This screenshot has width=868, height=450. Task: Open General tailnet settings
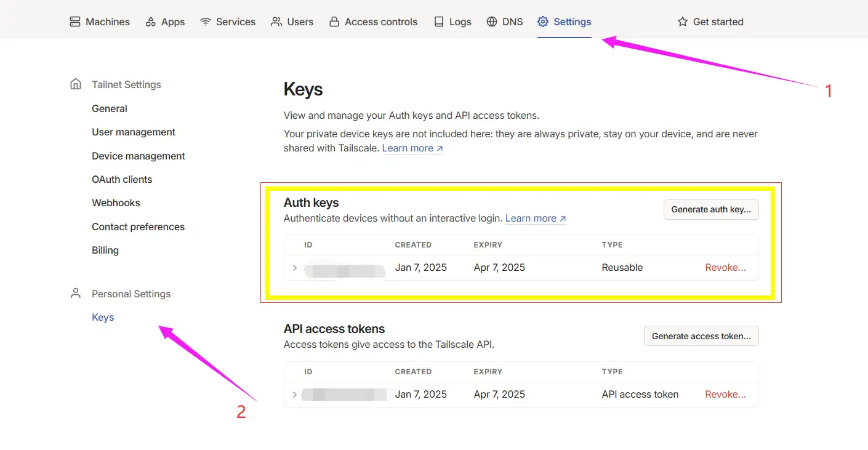pyautogui.click(x=110, y=108)
